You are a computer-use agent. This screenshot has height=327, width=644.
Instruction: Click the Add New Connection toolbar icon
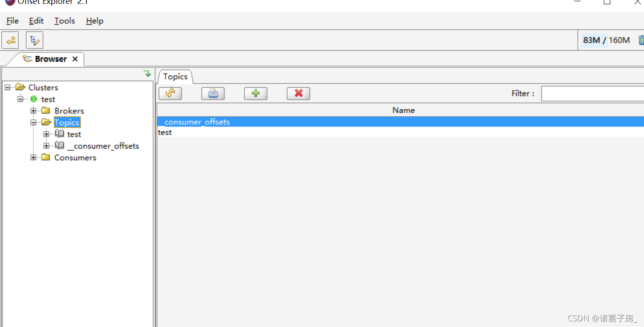pos(10,40)
